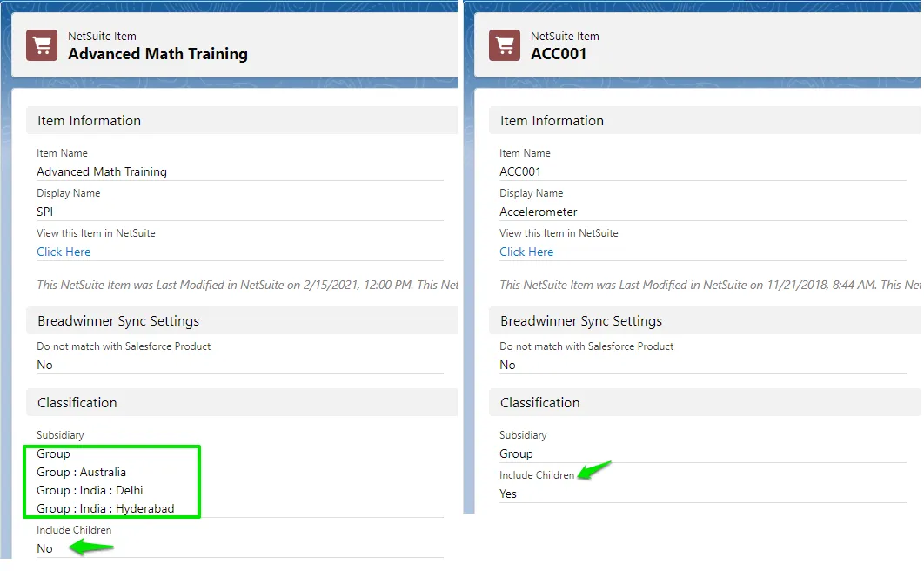
Task: Click the Subsidiary value Group in the ACC001 panel
Action: [x=516, y=453]
